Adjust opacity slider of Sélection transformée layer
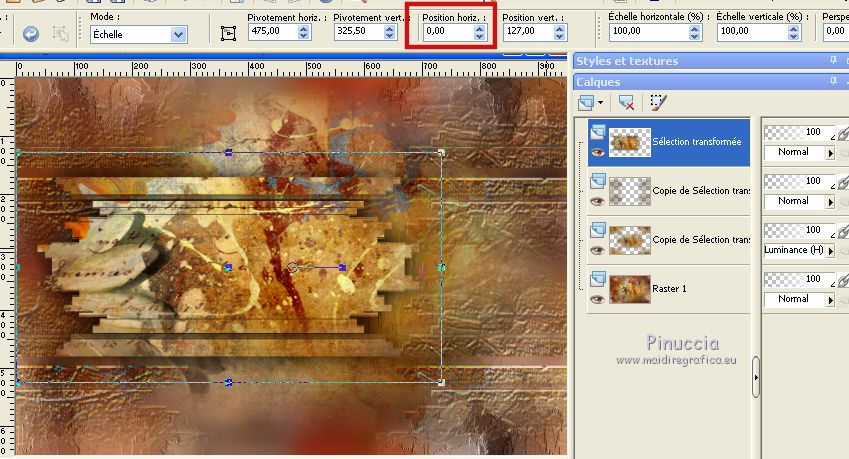Viewport: 849px width, 459px height. click(800, 132)
